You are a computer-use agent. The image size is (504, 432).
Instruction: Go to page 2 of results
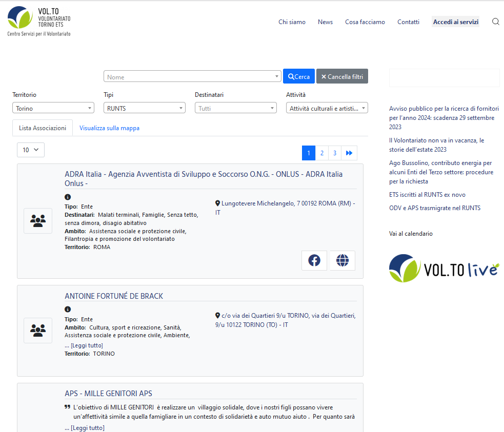(322, 153)
